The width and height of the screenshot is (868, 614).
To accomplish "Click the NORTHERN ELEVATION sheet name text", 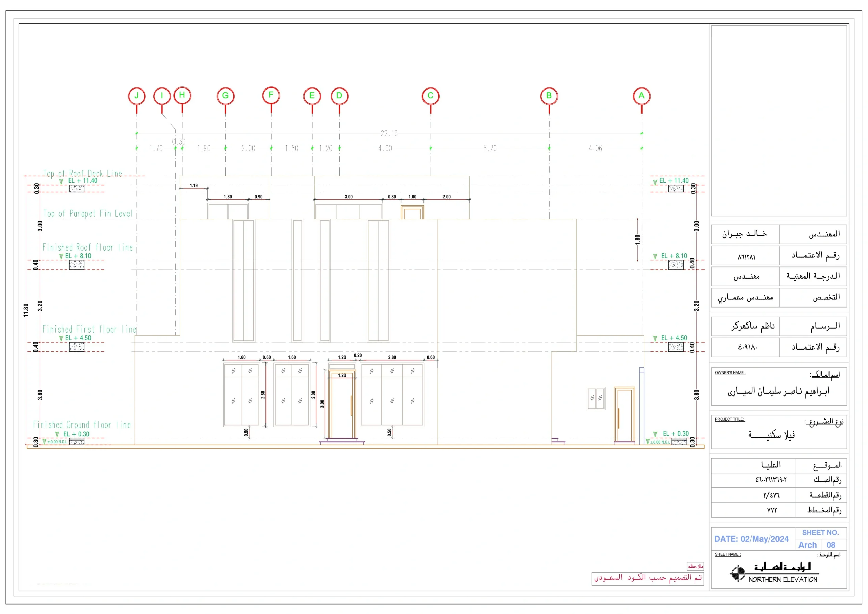I will (783, 580).
